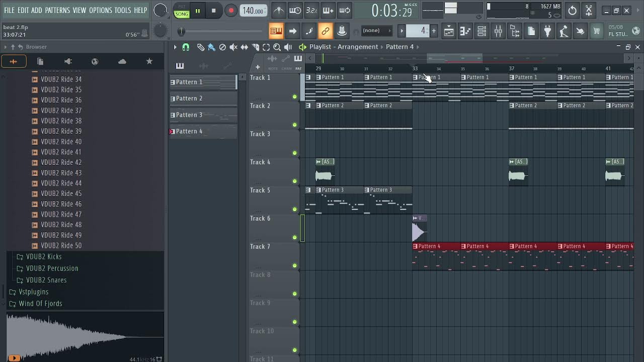Mute Track 1 using its green light

(x=295, y=97)
